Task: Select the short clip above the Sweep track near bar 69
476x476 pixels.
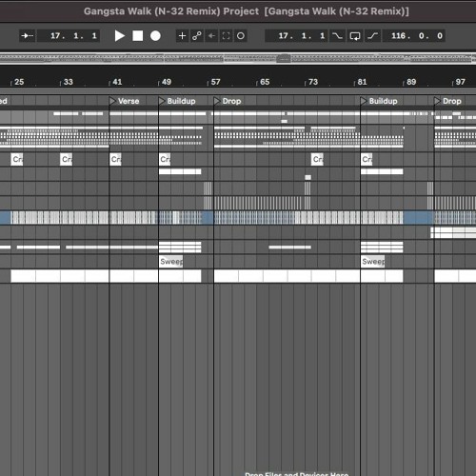Action: pyautogui.click(x=290, y=247)
